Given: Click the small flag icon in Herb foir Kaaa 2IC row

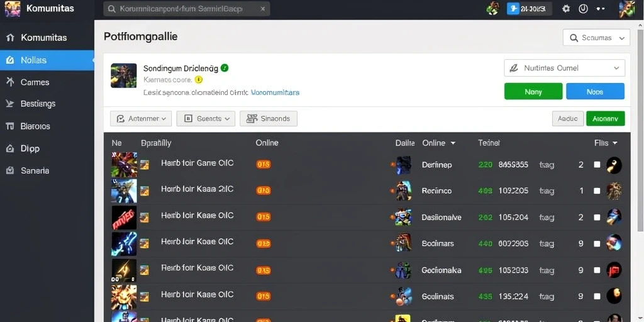Looking at the screenshot, I should tap(145, 191).
